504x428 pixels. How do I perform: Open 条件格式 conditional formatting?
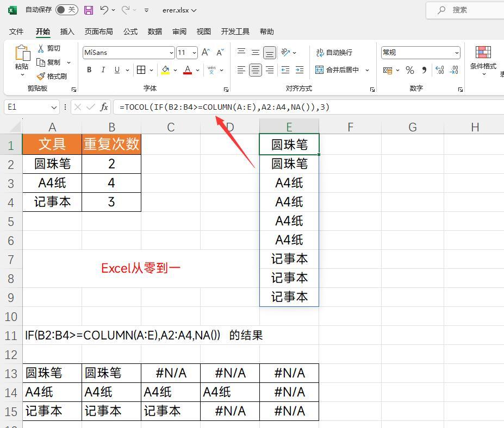coord(483,61)
